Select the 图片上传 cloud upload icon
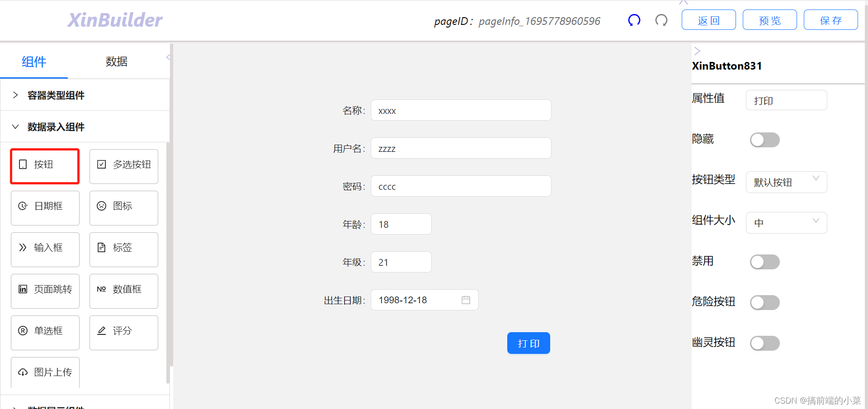868x409 pixels. click(x=23, y=372)
